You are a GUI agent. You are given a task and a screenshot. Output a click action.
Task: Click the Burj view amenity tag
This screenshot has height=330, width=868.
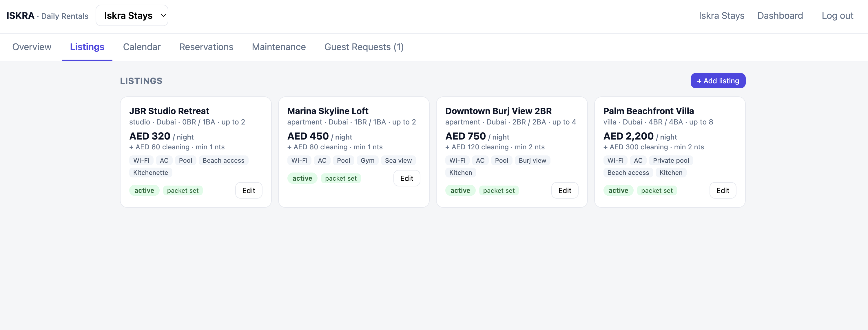533,160
